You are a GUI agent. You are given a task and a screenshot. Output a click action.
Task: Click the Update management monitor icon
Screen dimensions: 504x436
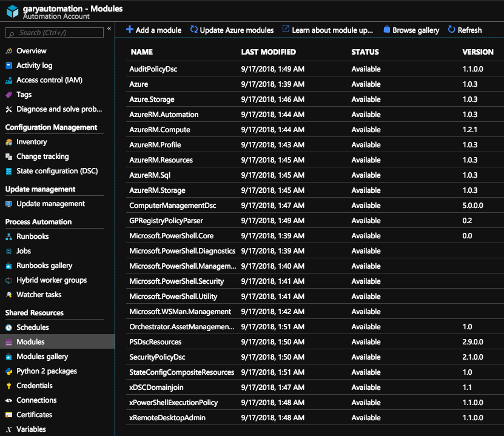click(9, 204)
